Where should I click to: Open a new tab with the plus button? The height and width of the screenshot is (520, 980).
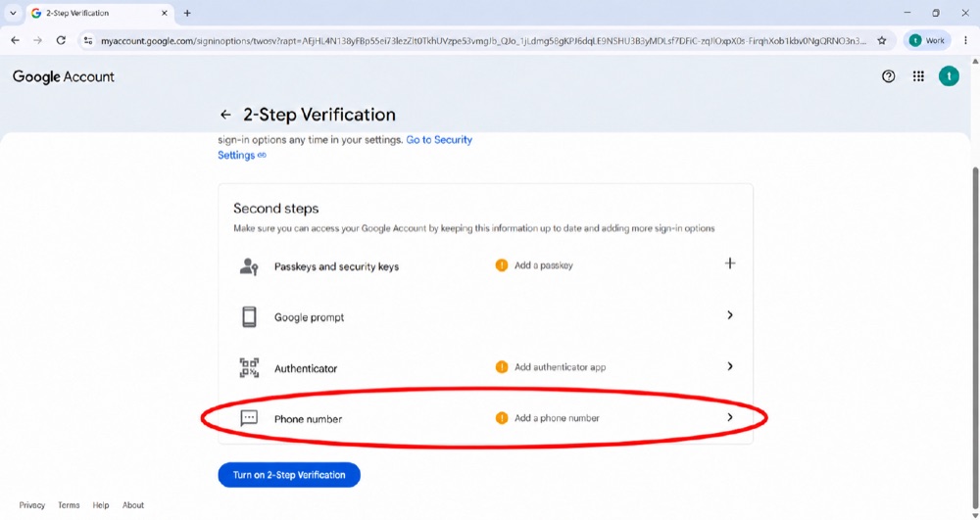click(x=187, y=13)
